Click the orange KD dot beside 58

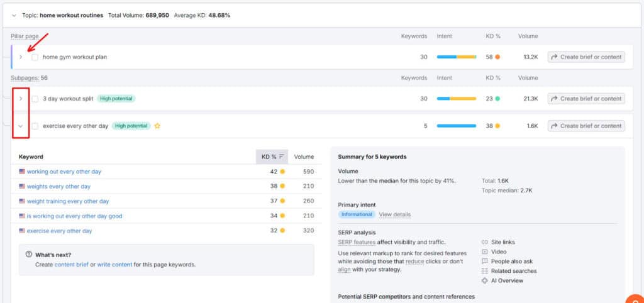coord(497,57)
